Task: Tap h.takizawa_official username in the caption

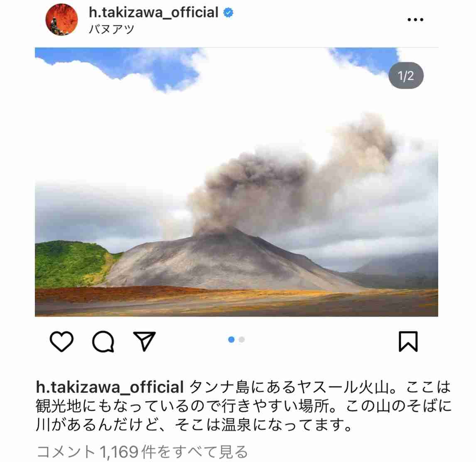Action: click(110, 387)
